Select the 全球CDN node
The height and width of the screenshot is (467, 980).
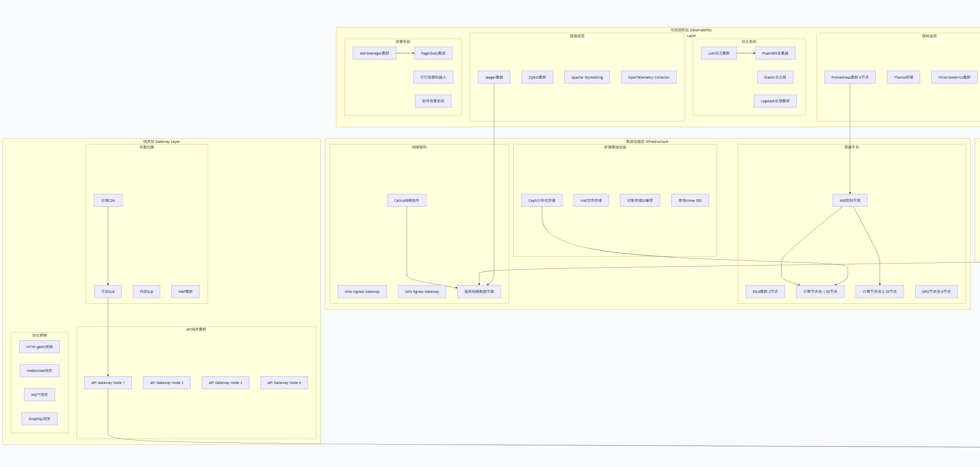tap(108, 201)
